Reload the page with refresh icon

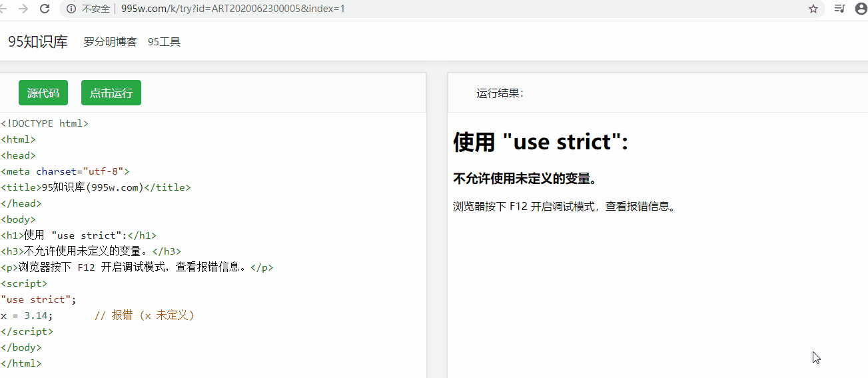tap(45, 9)
